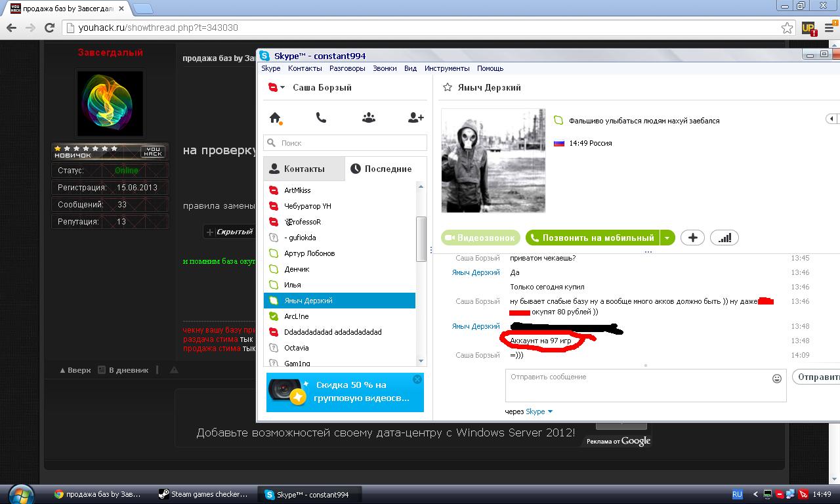840x504 pixels.
Task: Switch to the Последние tab
Action: tap(386, 169)
